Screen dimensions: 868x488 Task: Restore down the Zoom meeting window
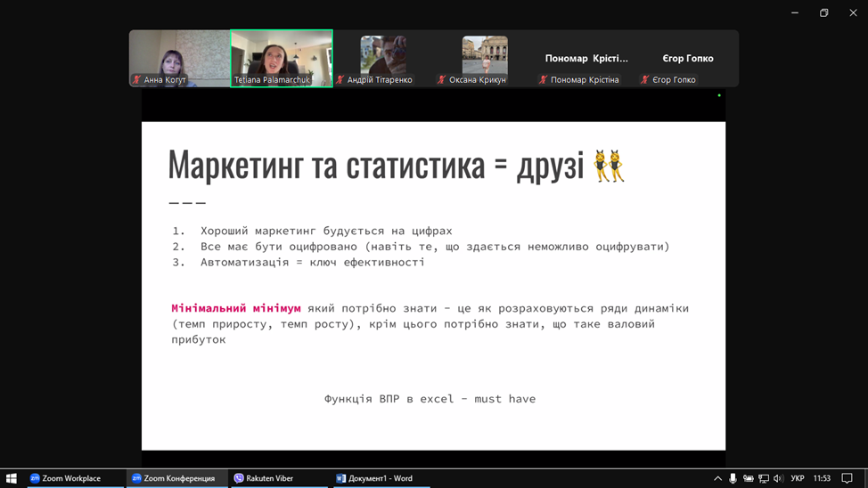[x=823, y=12]
